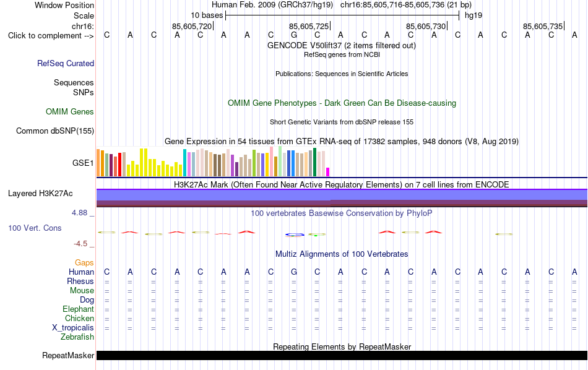
Task: Select the Human species label
Action: (81, 272)
